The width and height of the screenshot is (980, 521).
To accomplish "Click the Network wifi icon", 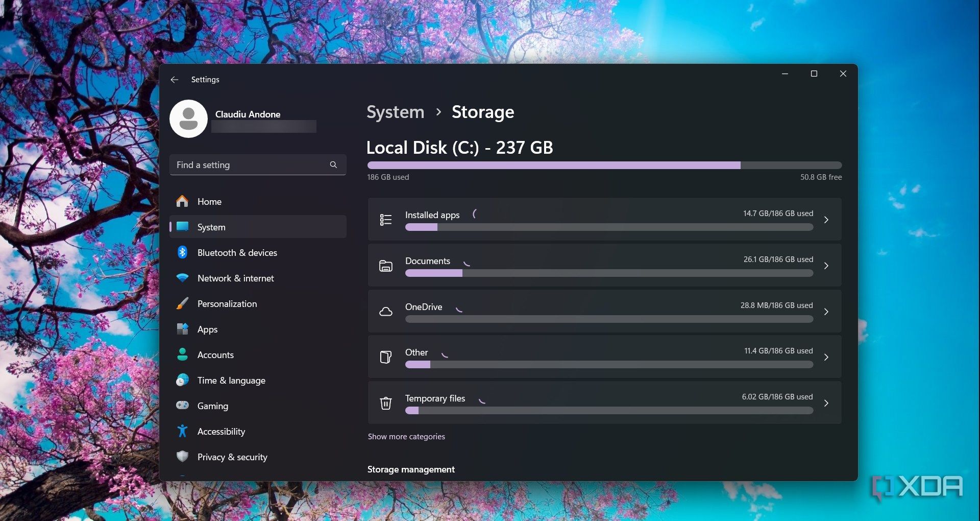I will (182, 278).
